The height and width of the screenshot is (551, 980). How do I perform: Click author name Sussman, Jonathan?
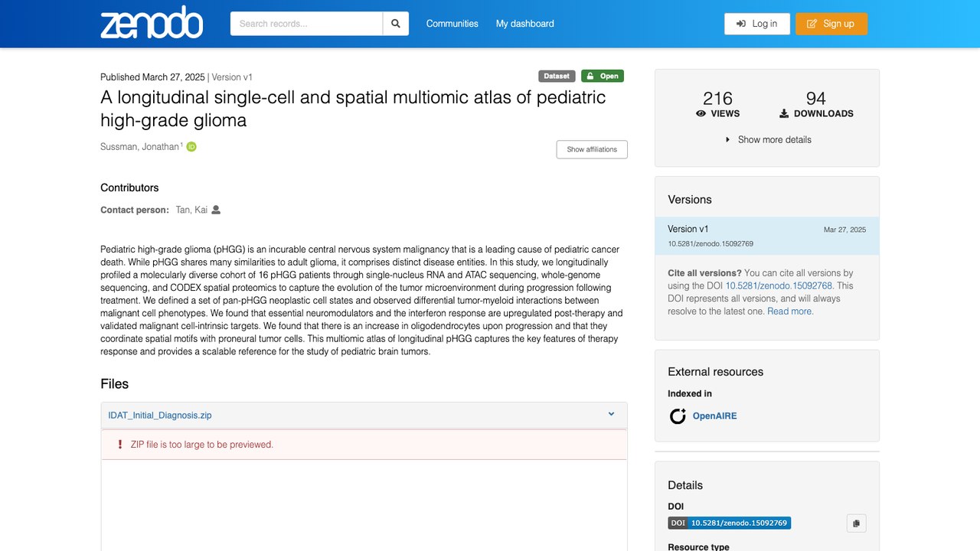[x=139, y=147]
